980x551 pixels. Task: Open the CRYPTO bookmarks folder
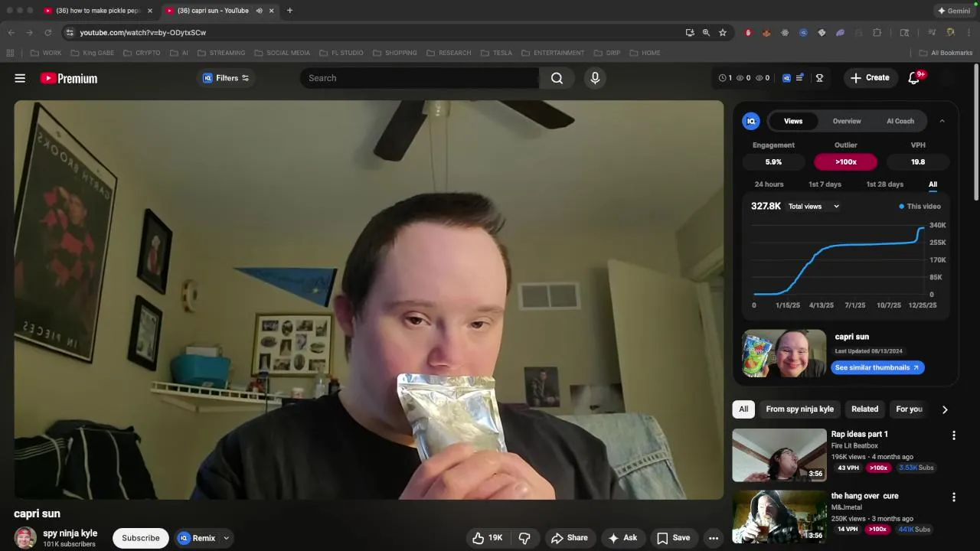point(142,53)
